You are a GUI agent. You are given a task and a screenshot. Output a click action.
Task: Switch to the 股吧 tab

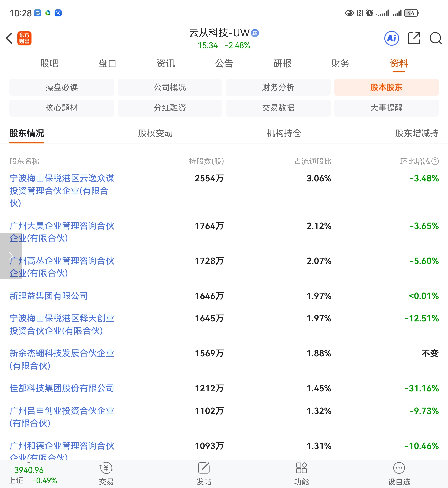point(49,64)
